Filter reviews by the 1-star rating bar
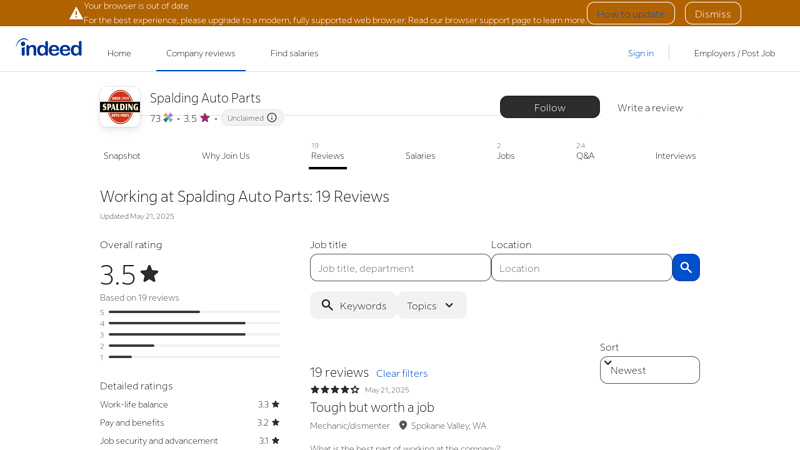This screenshot has height=450, width=800. tap(190, 357)
